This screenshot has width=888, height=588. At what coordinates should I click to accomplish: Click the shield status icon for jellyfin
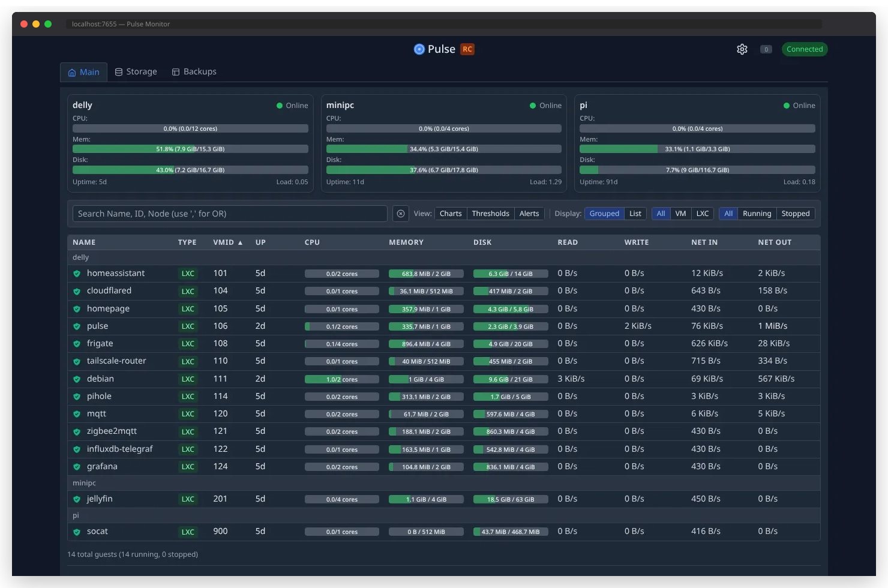click(x=77, y=499)
